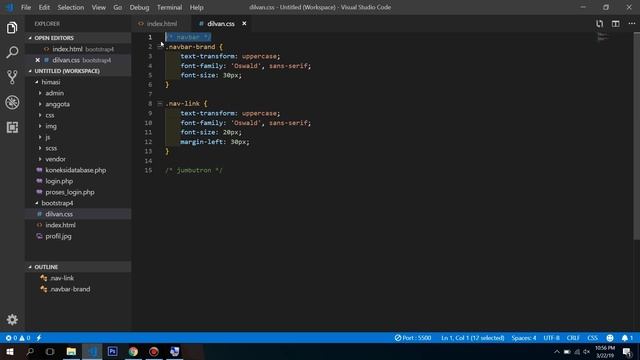Open the Manage gear menu
Image resolution: width=640 pixels, height=360 pixels.
click(x=12, y=319)
